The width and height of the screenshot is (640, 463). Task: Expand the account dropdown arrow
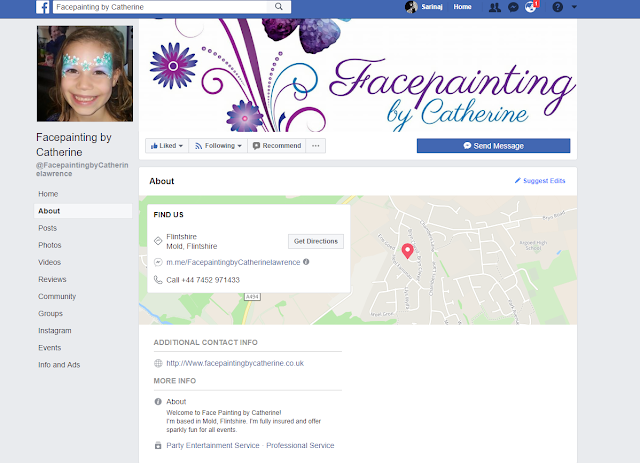(x=574, y=7)
